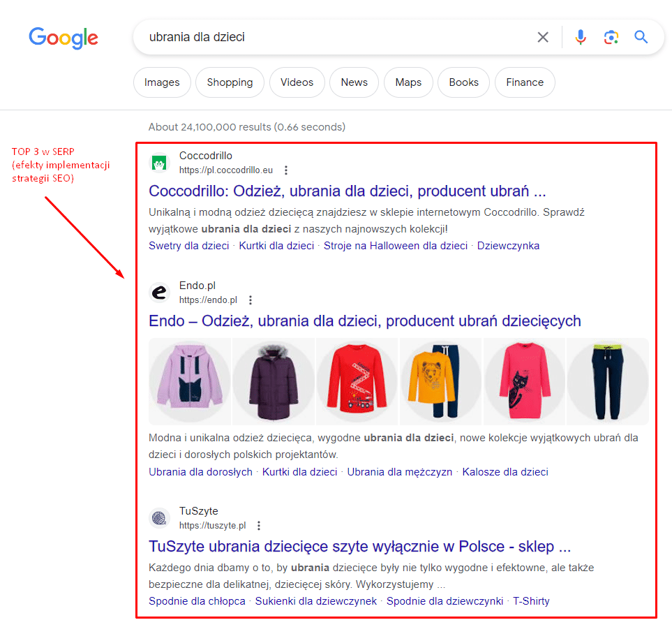This screenshot has width=672, height=627.
Task: Click the 'Coccodrillo' site name above its URL
Action: coord(206,156)
